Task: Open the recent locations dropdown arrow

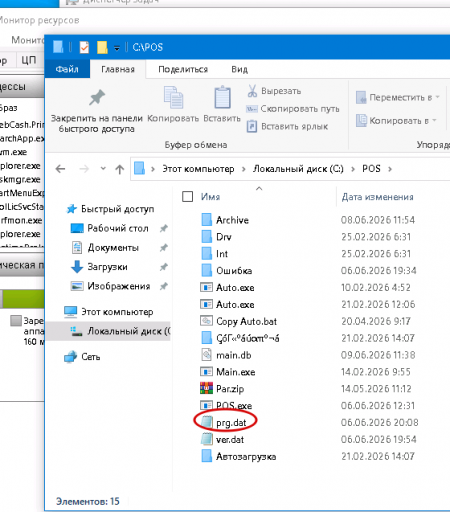Action: click(x=103, y=169)
